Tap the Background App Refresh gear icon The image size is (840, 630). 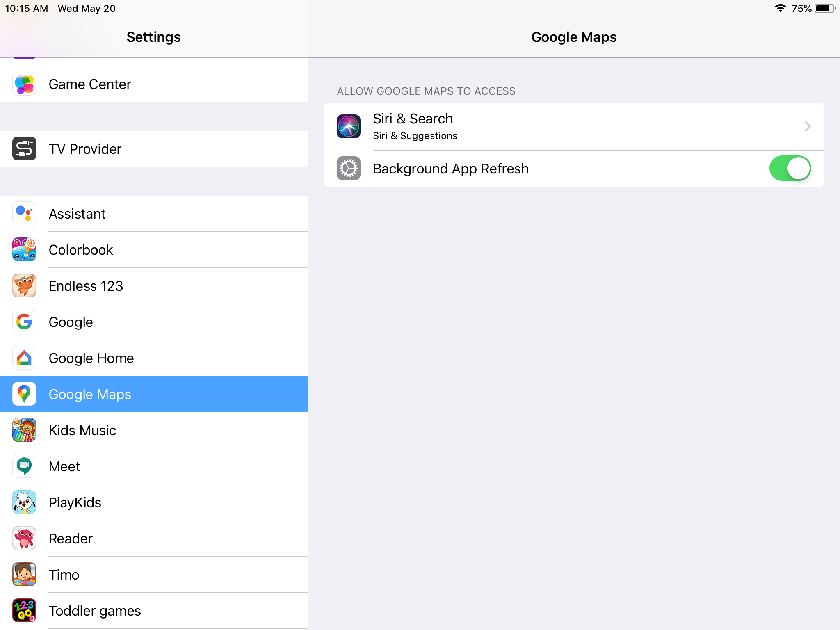tap(349, 169)
